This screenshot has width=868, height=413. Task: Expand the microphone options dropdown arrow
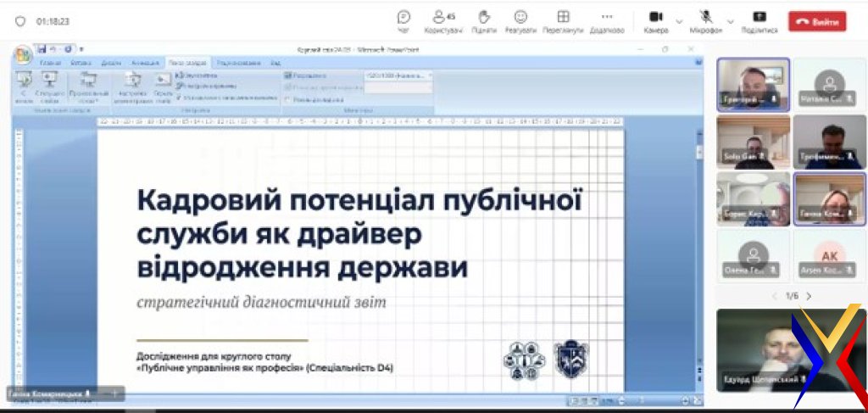(x=730, y=20)
